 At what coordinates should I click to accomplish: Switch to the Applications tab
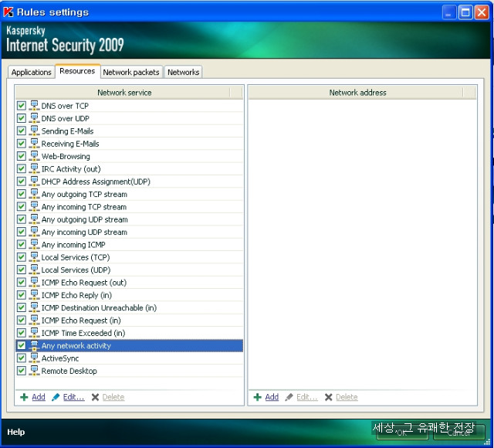pyautogui.click(x=31, y=72)
